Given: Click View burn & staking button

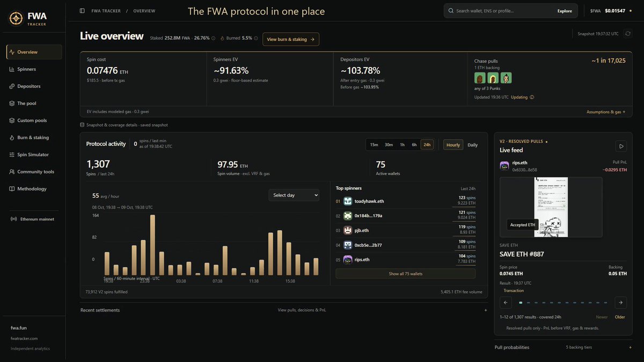Looking at the screenshot, I should [291, 39].
